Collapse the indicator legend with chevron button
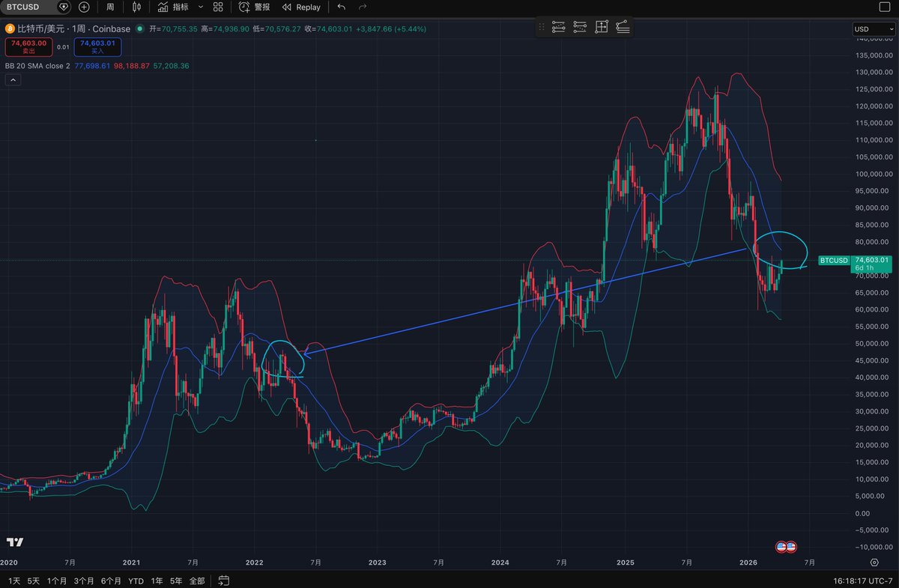The height and width of the screenshot is (588, 899). click(x=12, y=80)
